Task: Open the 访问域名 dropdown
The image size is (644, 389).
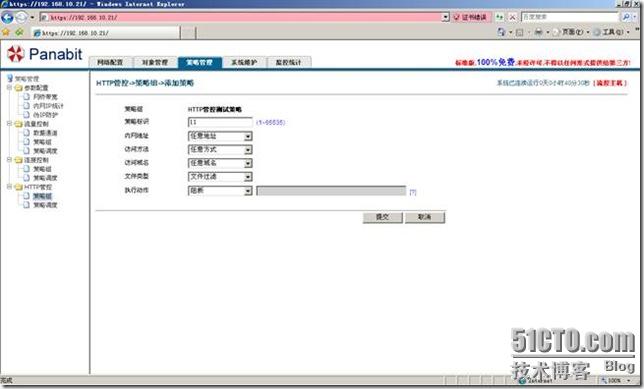Action: tap(248, 163)
